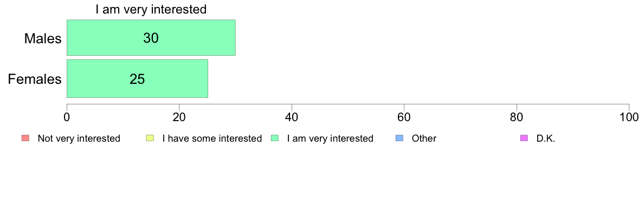Click the chart title I am very interested
This screenshot has width=644, height=199.
(151, 9)
